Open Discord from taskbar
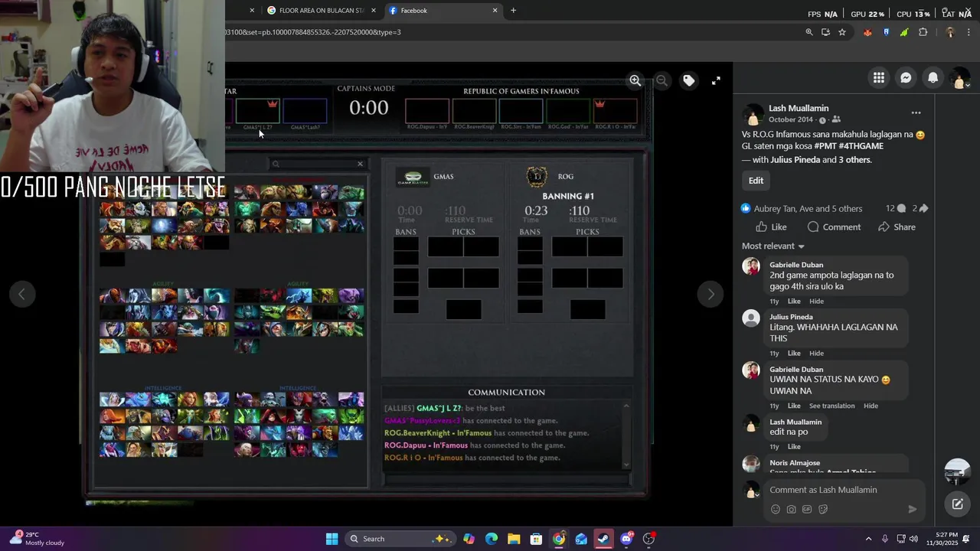980x551 pixels. (x=626, y=539)
